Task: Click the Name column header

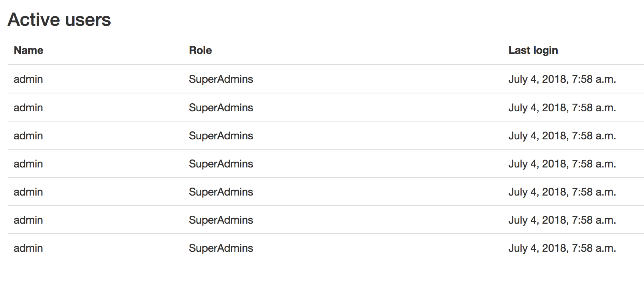Action: pos(29,50)
